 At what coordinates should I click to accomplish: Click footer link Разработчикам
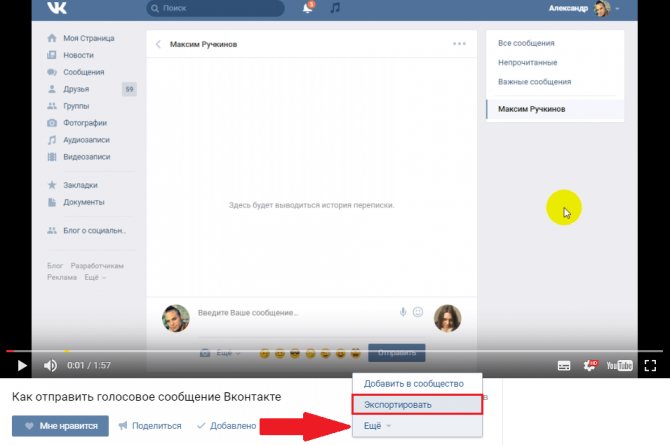pos(97,266)
